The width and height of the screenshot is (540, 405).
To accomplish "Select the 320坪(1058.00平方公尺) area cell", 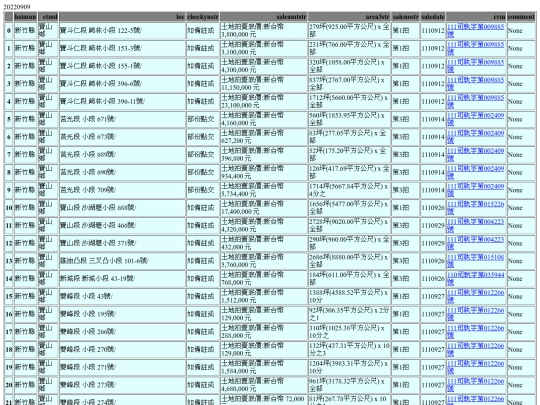I will pos(349,66).
